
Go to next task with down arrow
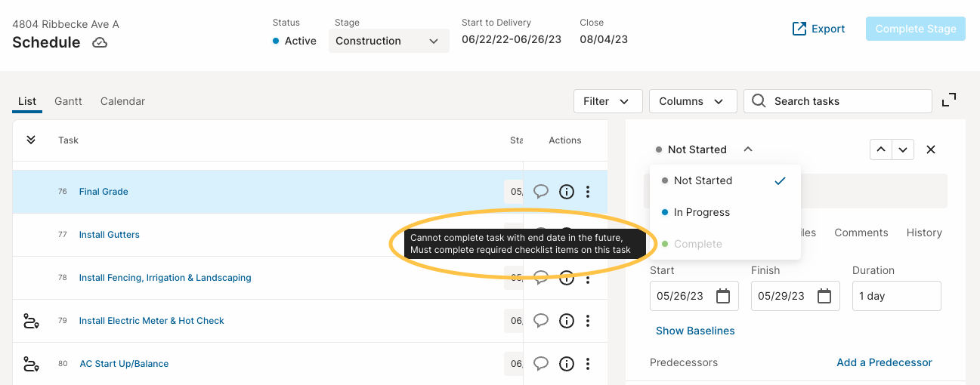click(904, 149)
